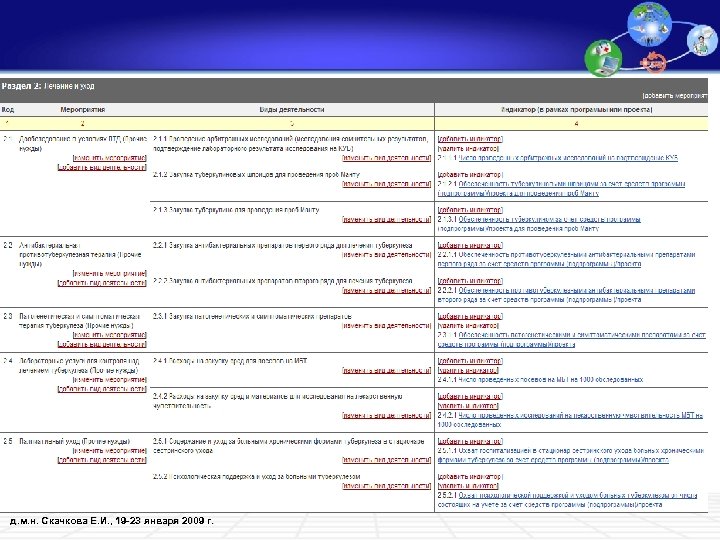Screen dimensions: 720x540
Task: Click 'добавить вид деятельности' under activity 2.2
Action: pos(102,283)
